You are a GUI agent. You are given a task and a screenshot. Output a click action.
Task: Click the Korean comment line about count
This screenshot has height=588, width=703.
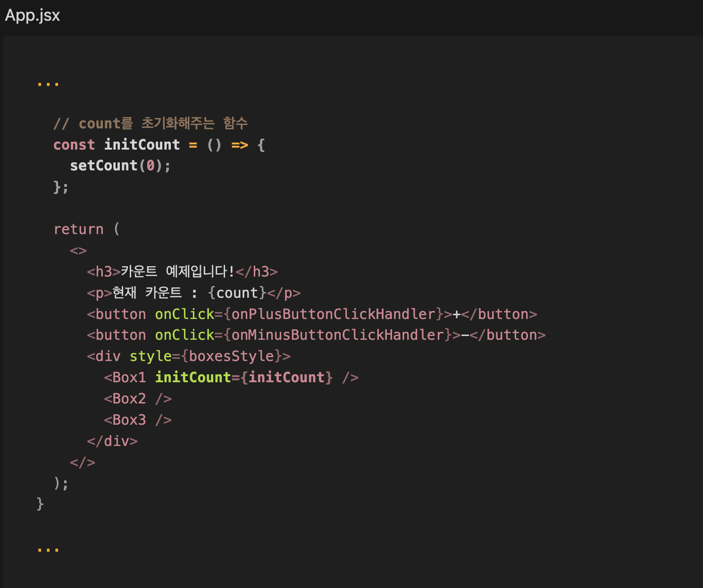click(x=151, y=124)
